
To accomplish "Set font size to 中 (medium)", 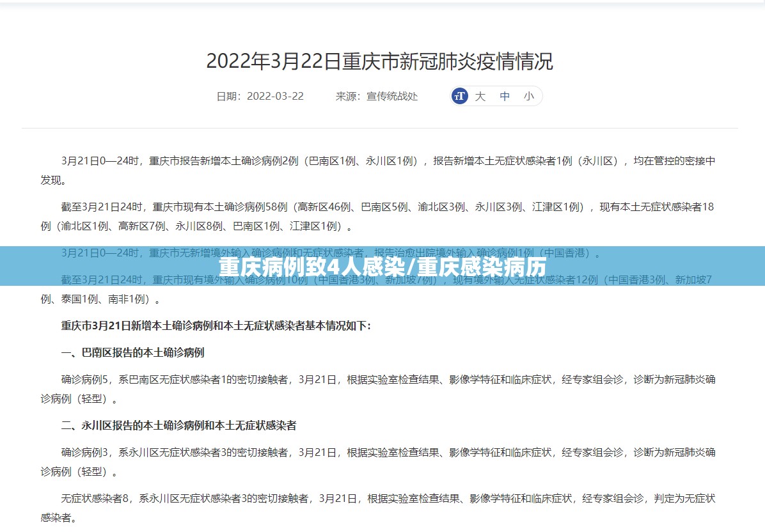I will pyautogui.click(x=505, y=96).
